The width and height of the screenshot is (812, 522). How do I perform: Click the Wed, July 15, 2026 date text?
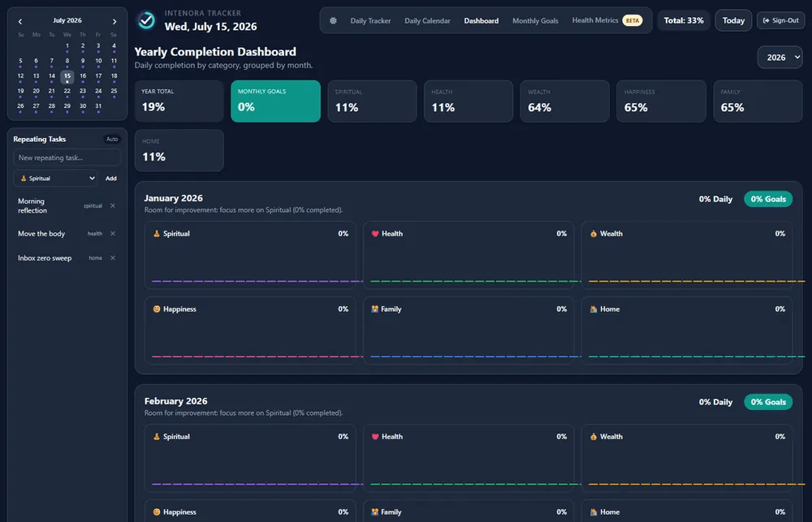[x=211, y=27]
